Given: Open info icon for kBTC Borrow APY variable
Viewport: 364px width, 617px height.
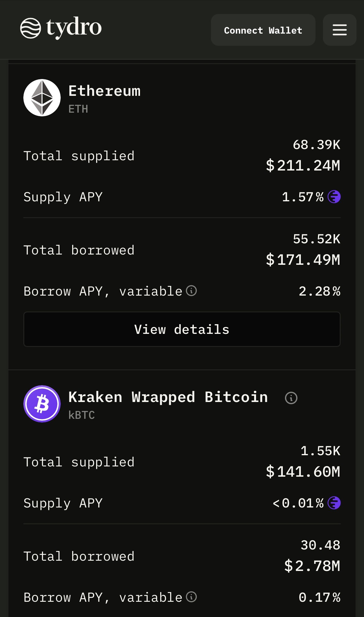Looking at the screenshot, I should click(191, 597).
